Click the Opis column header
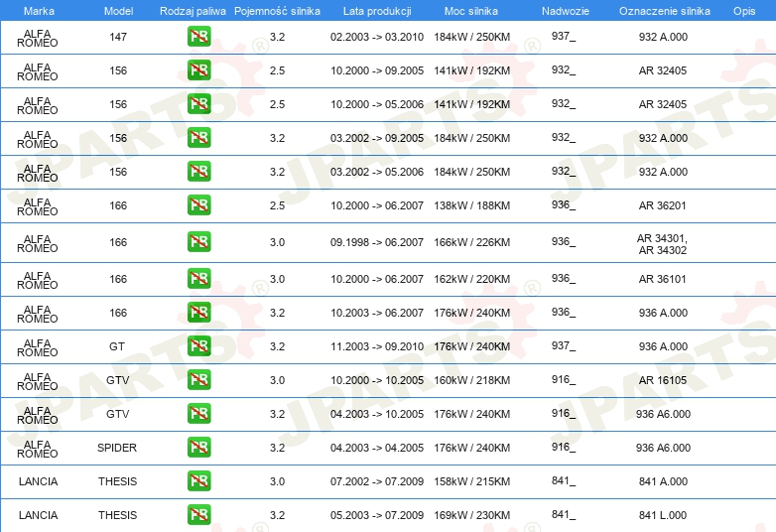 tap(744, 11)
